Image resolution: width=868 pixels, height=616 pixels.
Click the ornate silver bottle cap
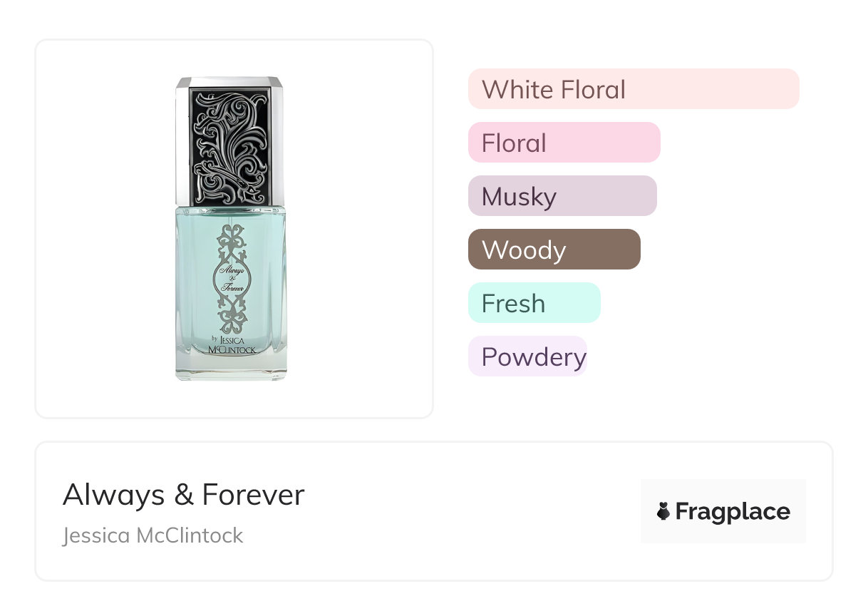click(x=229, y=141)
